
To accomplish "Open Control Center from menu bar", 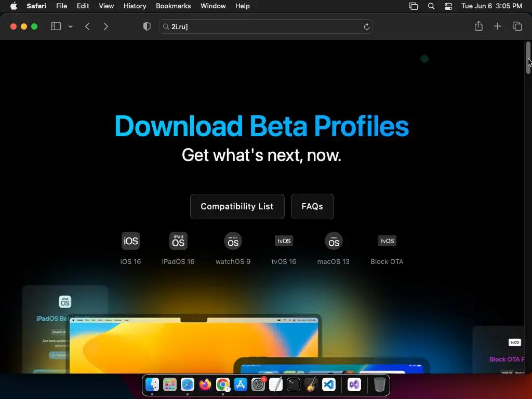I will [x=448, y=6].
